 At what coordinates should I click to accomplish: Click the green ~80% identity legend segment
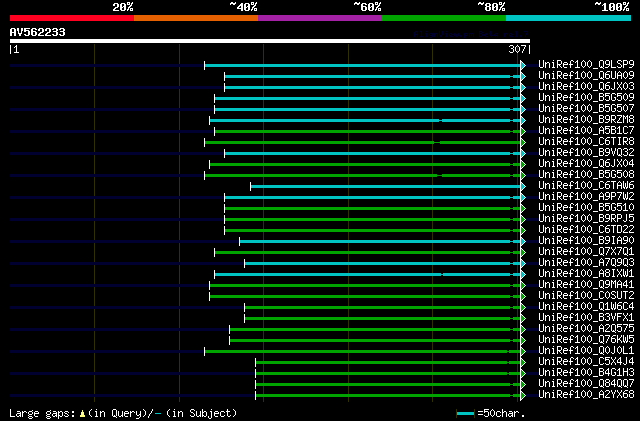444,18
